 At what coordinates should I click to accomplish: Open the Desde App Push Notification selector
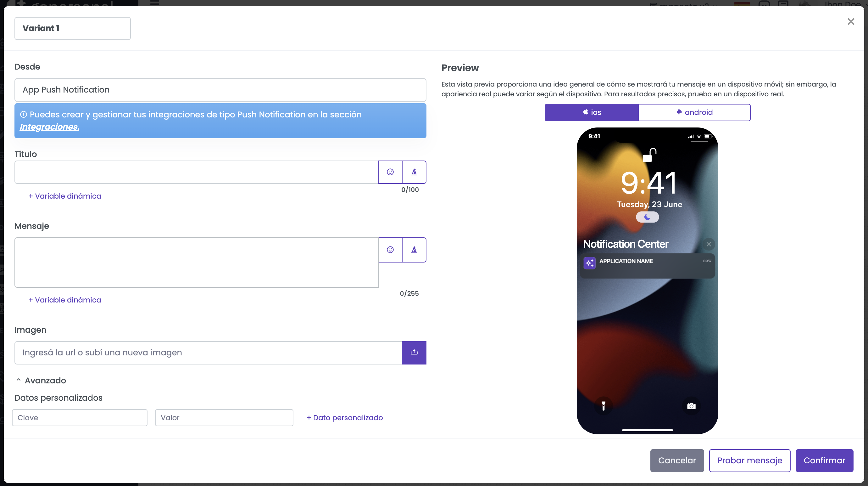point(220,90)
